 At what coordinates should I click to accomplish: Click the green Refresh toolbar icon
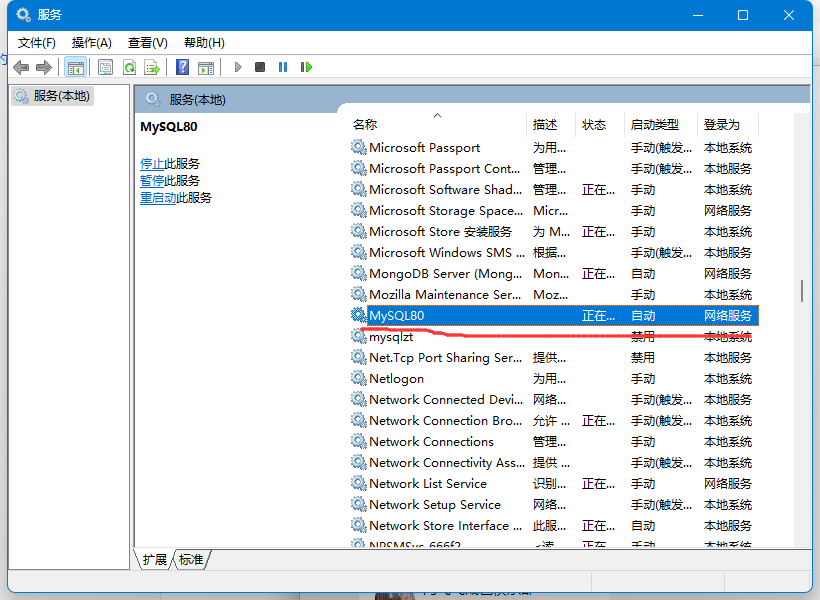pyautogui.click(x=129, y=67)
